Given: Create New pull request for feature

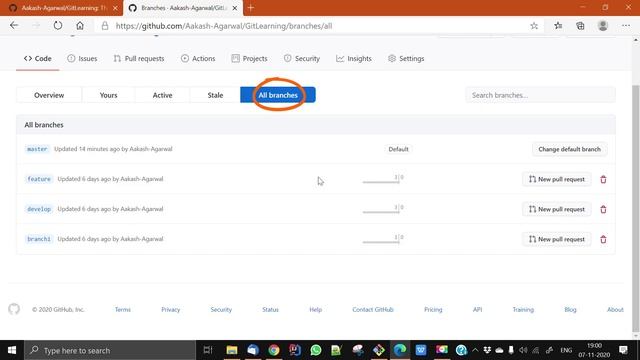Looking at the screenshot, I should (x=557, y=179).
